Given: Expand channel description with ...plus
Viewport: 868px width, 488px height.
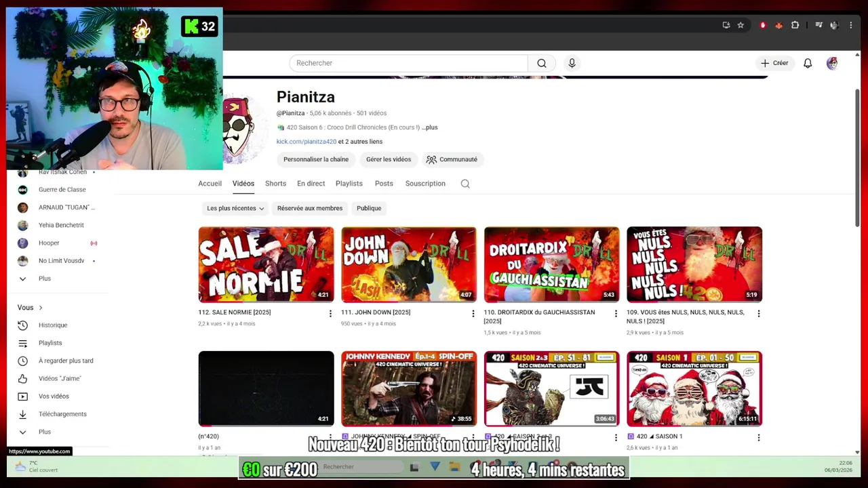Looking at the screenshot, I should click(430, 127).
